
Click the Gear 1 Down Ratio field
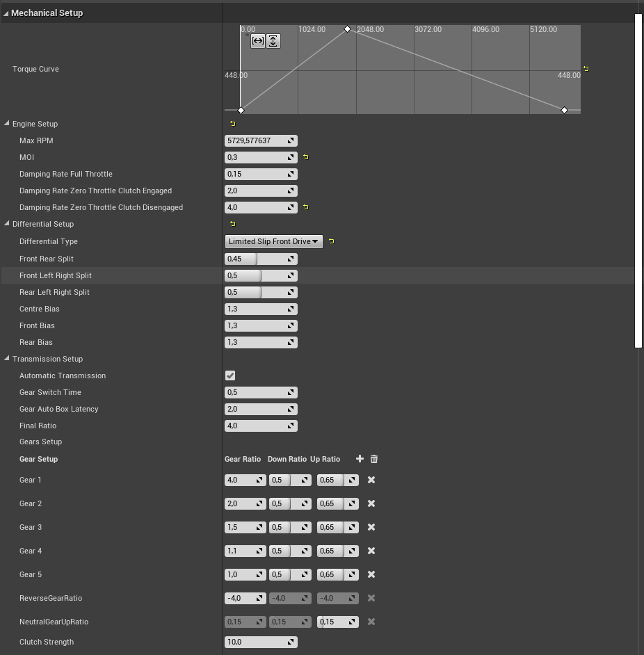290,480
